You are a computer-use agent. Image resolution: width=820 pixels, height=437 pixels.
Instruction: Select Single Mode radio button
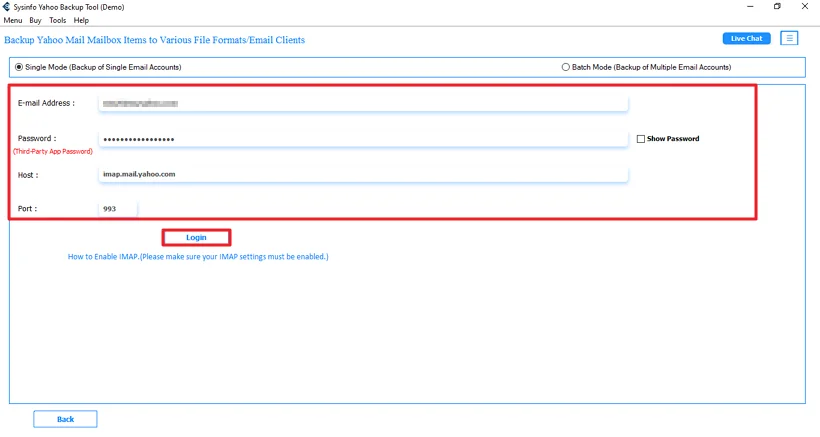click(x=19, y=67)
